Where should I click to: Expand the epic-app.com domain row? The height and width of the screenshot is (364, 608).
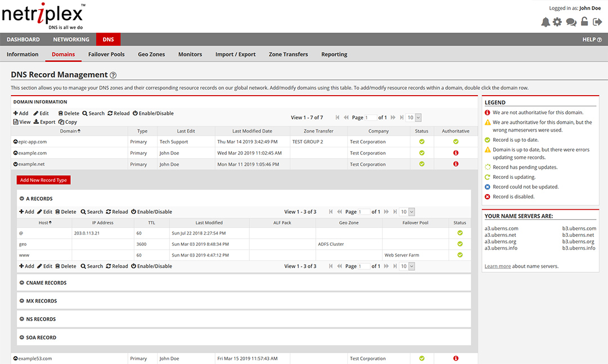pos(16,142)
